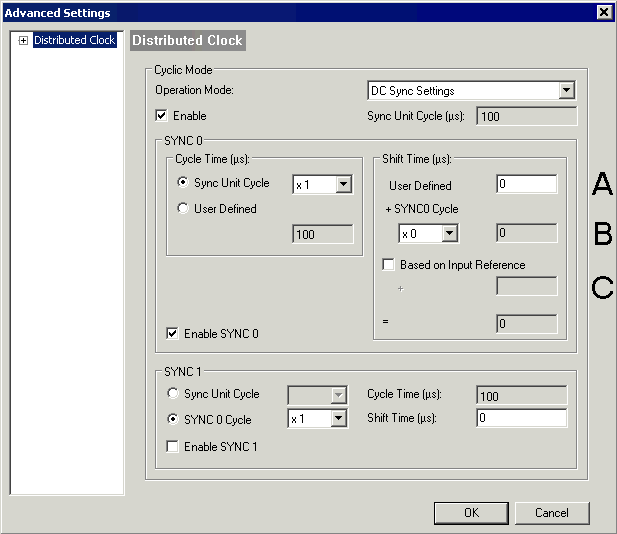Image resolution: width=617 pixels, height=534 pixels.
Task: Select Distributed Clock in the tree
Action: [75, 40]
